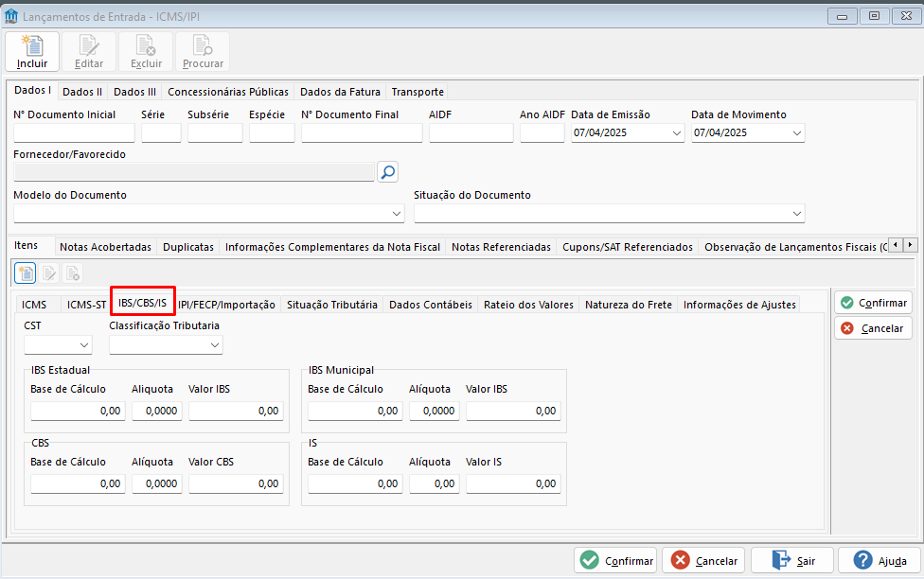This screenshot has height=579, width=924.
Task: Open Observação de Lançamentos Fiscais tab
Action: 793,247
